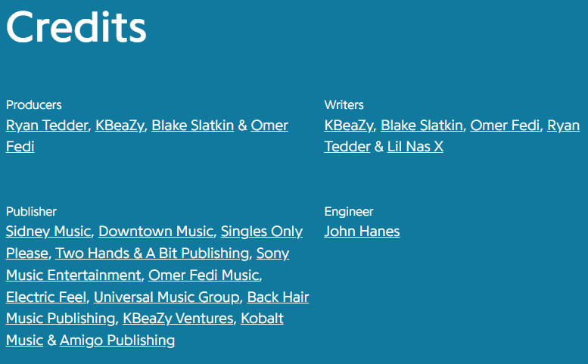Select Universal Music Group link
588x364 pixels.
tap(167, 297)
